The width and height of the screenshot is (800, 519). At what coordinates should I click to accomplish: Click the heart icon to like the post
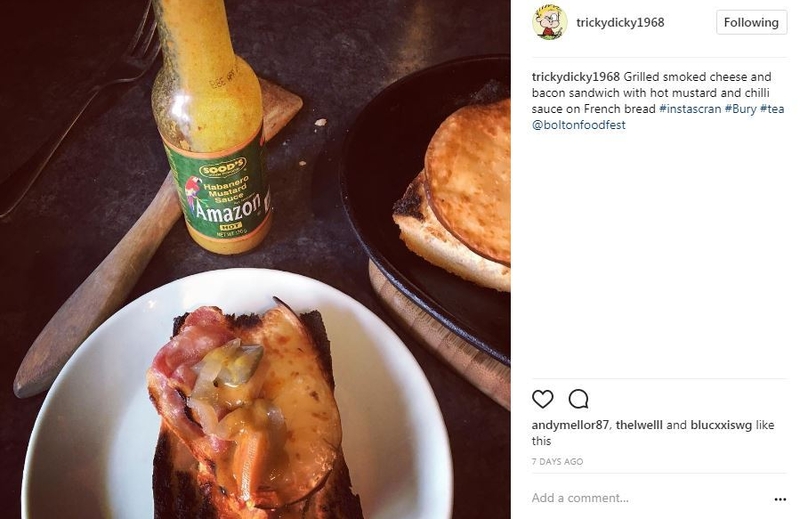tap(542, 399)
